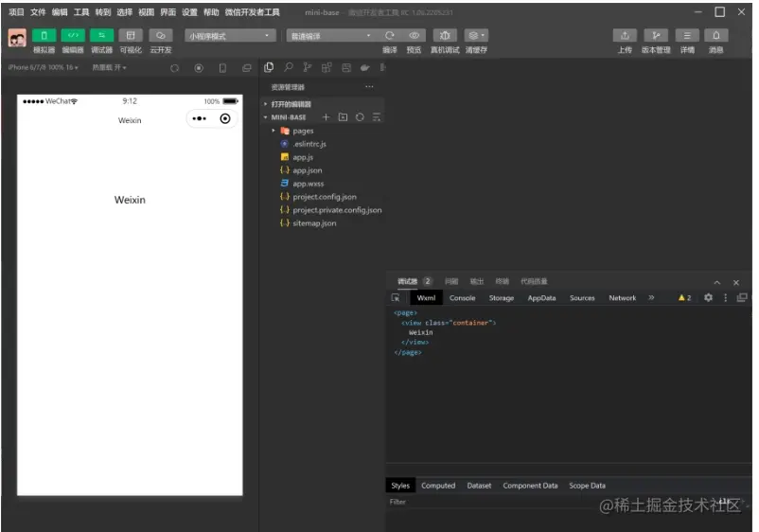Open the compile mode (普通编译) dropdown
The width and height of the screenshot is (759, 532).
point(331,36)
